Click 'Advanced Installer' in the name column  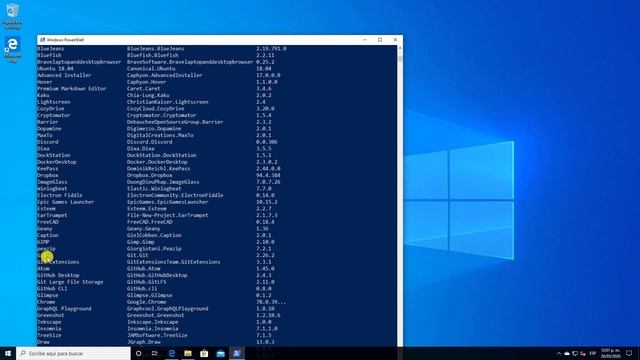64,75
